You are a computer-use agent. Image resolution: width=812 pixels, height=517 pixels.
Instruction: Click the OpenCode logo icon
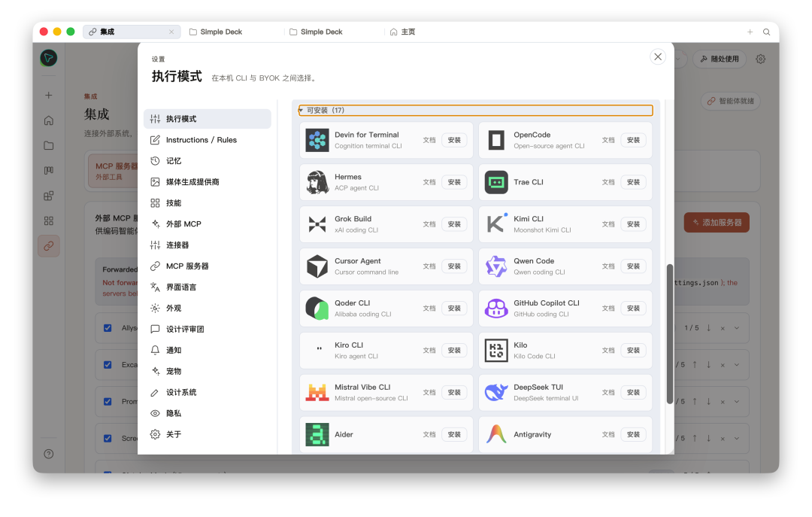point(496,140)
